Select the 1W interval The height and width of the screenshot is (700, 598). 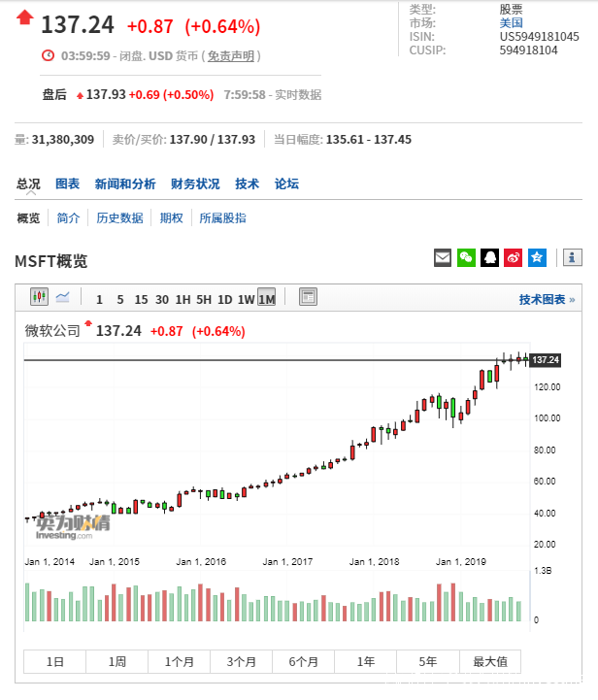pos(246,300)
